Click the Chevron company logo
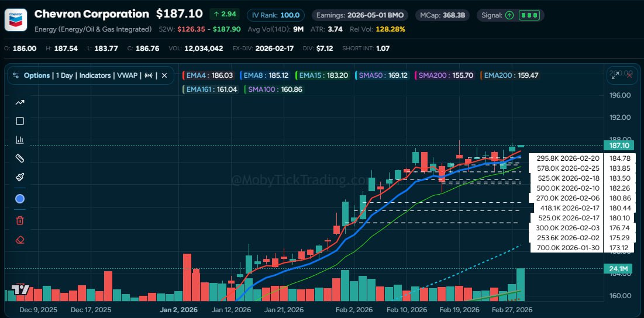This screenshot has height=318, width=644. pos(15,19)
